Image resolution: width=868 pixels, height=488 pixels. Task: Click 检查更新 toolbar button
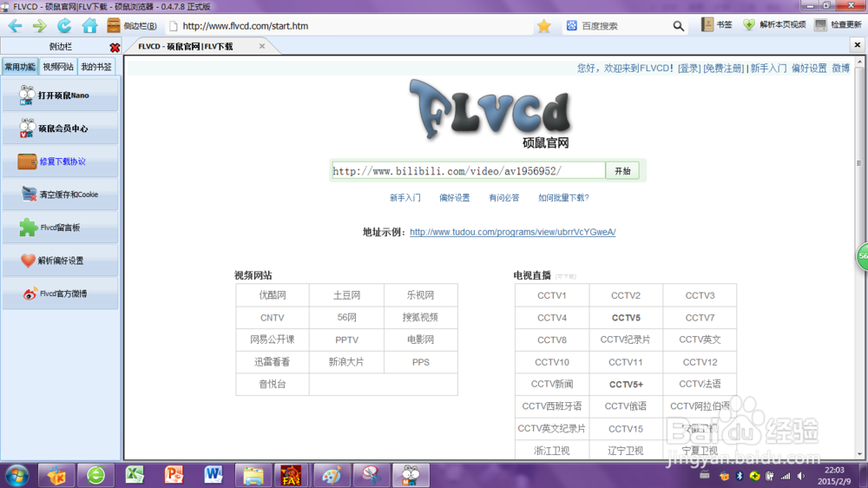coord(838,25)
